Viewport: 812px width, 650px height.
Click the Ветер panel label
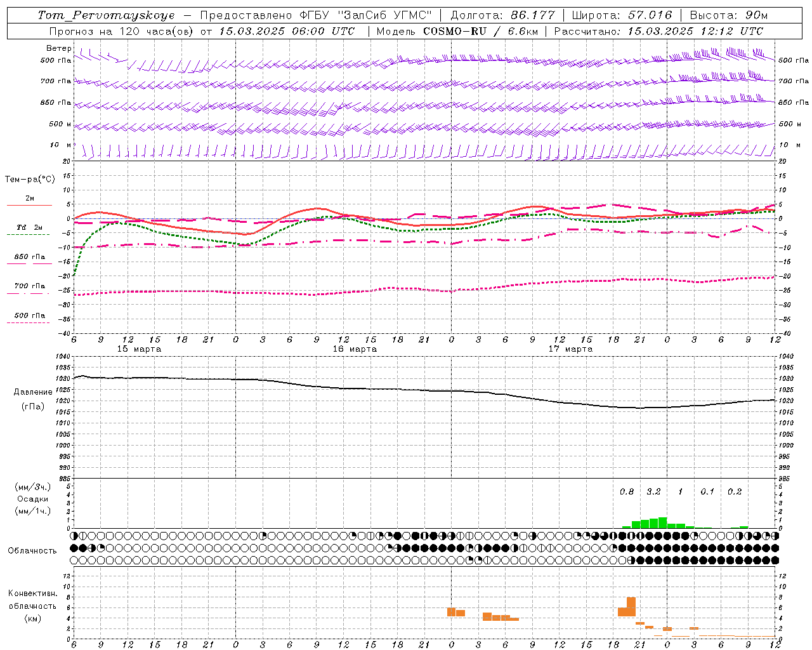(59, 48)
